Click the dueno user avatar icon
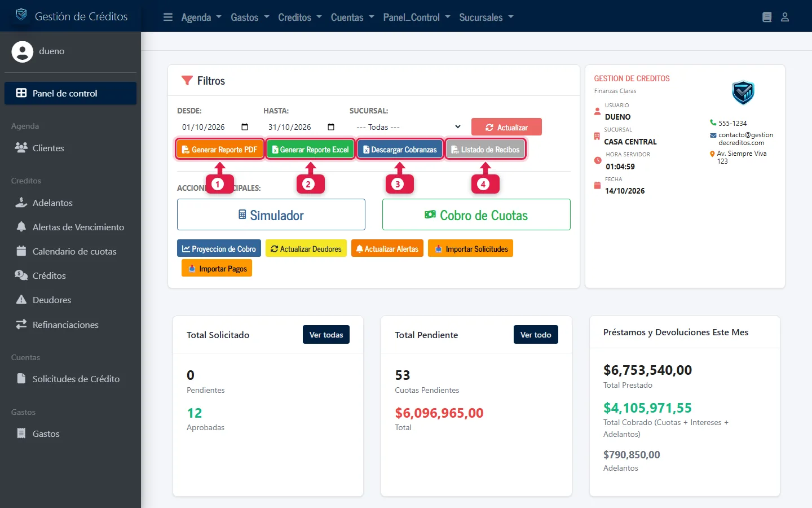This screenshot has width=812, height=508. pos(23,51)
